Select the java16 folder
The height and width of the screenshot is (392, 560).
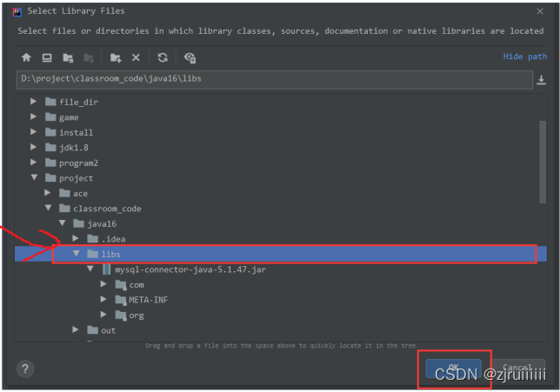pyautogui.click(x=95, y=224)
